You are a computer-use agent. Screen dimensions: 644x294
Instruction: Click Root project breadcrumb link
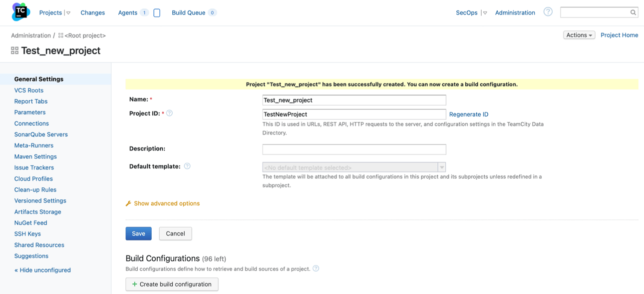[85, 35]
